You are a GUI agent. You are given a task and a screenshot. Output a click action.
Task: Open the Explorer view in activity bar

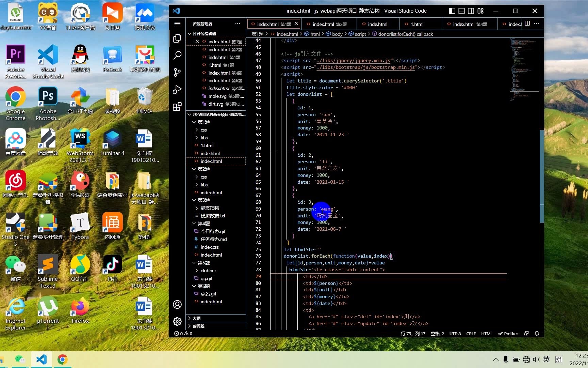(x=177, y=38)
